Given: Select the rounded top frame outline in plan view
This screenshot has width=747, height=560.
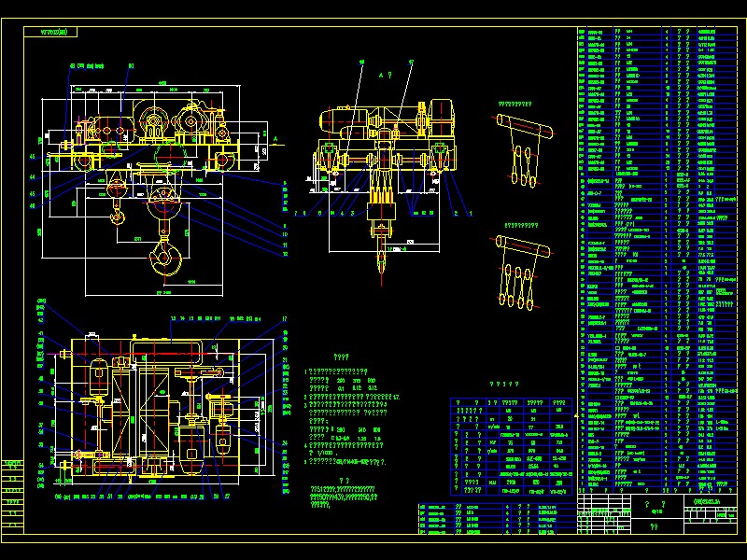Looking at the screenshot, I should (166, 352).
